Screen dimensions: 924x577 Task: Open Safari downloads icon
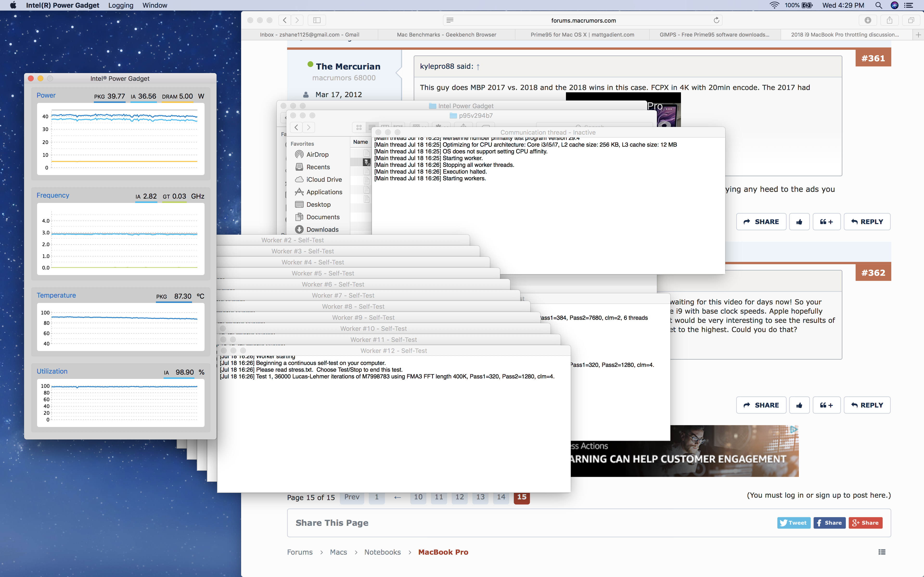(867, 20)
